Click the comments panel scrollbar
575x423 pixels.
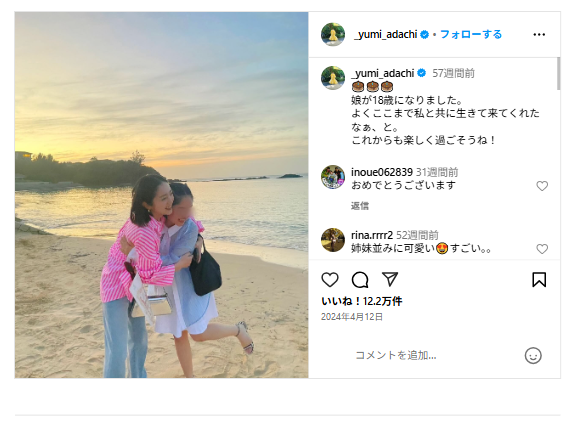click(558, 73)
